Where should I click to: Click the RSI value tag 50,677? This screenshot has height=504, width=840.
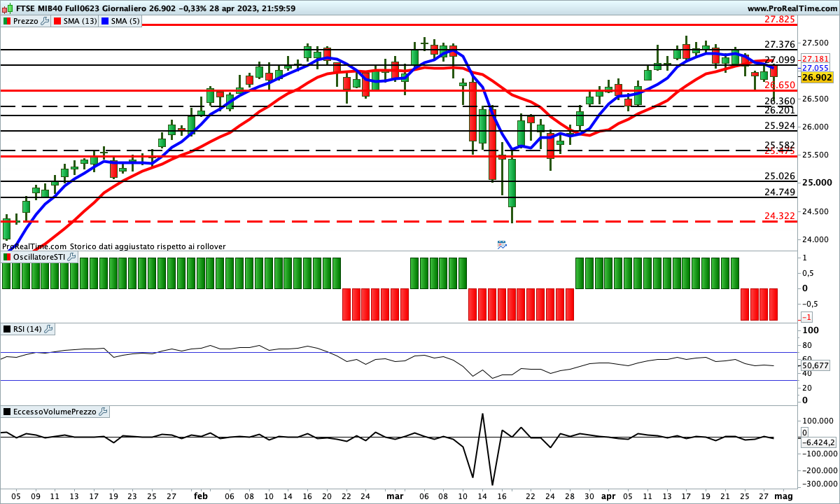[815, 365]
